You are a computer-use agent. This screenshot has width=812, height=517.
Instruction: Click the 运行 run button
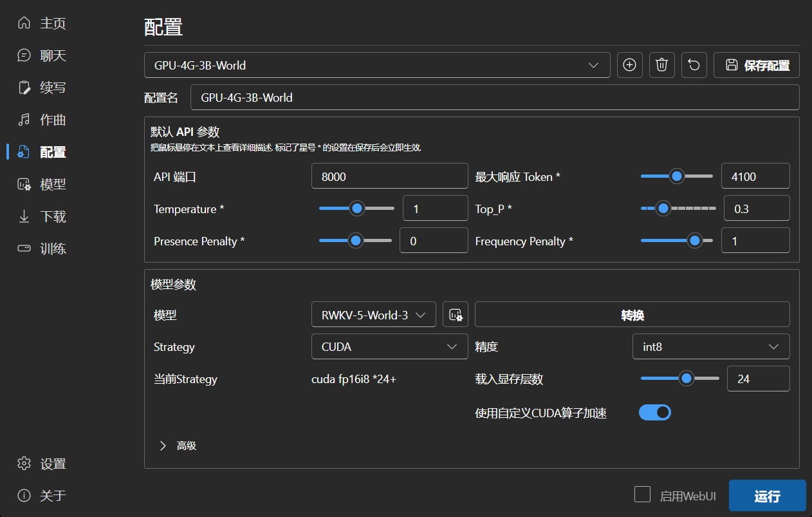tap(767, 496)
